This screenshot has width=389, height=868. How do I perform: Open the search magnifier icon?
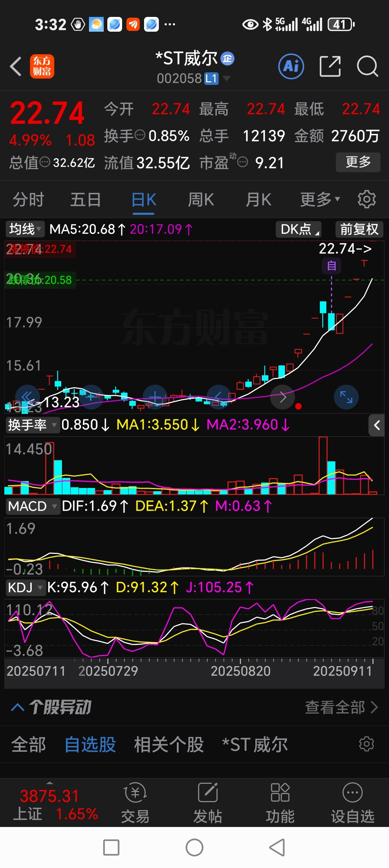tap(367, 66)
